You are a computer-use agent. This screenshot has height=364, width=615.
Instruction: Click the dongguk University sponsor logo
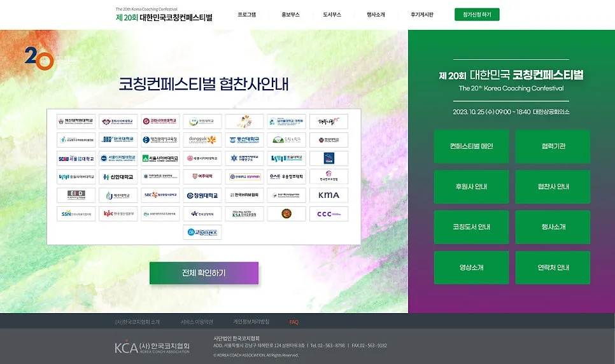[202, 139]
